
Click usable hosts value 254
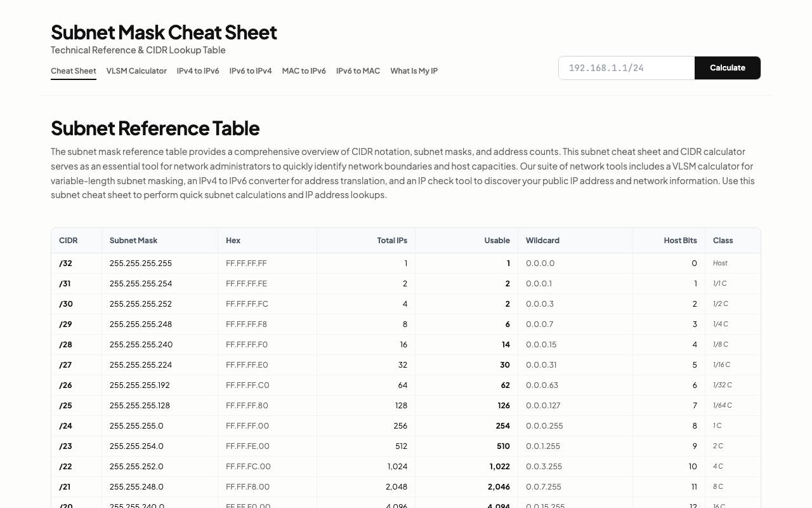(x=503, y=426)
